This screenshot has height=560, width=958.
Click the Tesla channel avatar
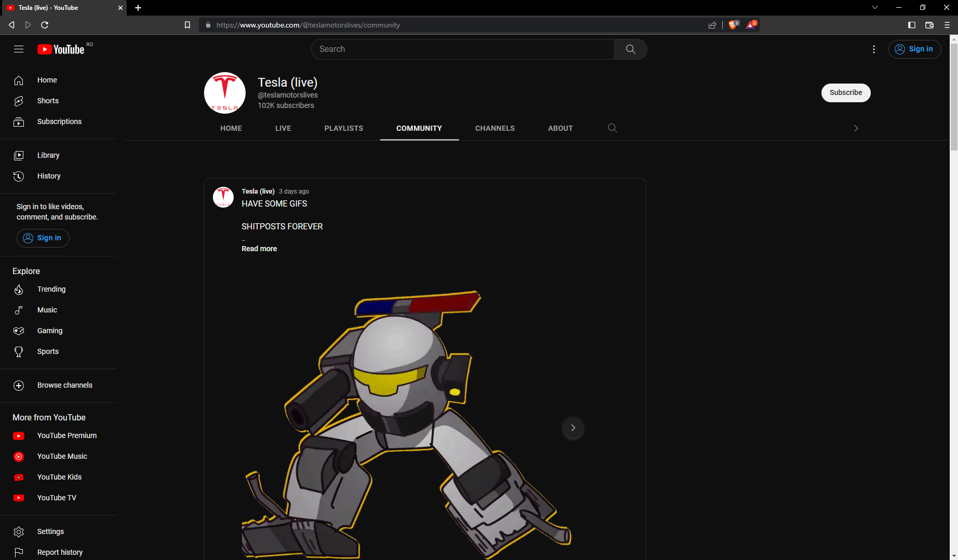click(225, 93)
